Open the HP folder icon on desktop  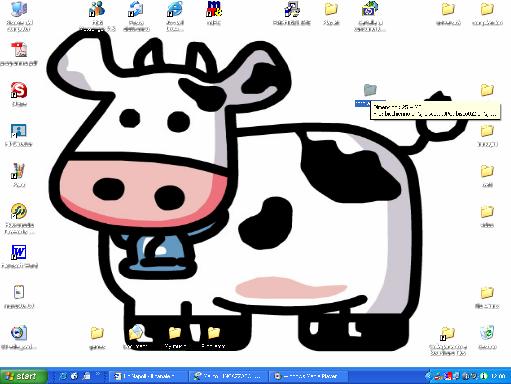pyautogui.click(x=370, y=9)
